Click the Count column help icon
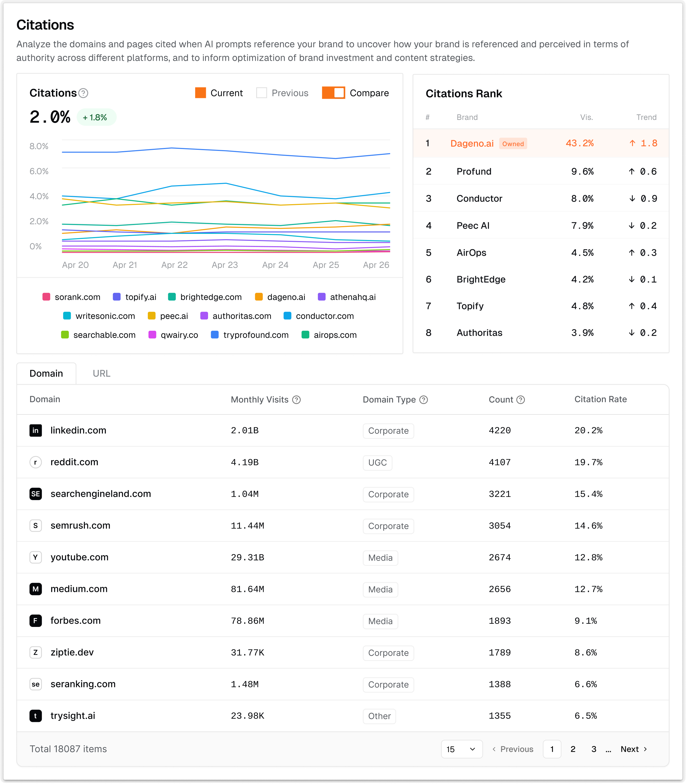686x784 pixels. point(521,399)
